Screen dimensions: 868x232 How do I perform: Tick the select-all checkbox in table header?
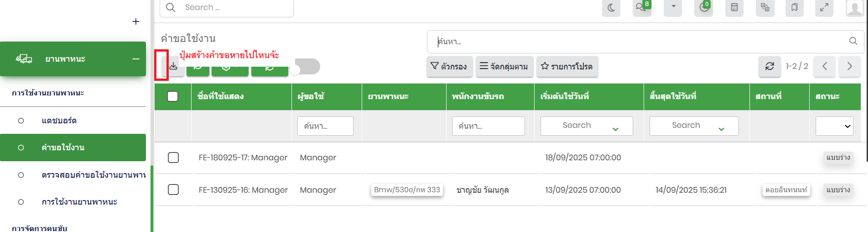(x=173, y=96)
